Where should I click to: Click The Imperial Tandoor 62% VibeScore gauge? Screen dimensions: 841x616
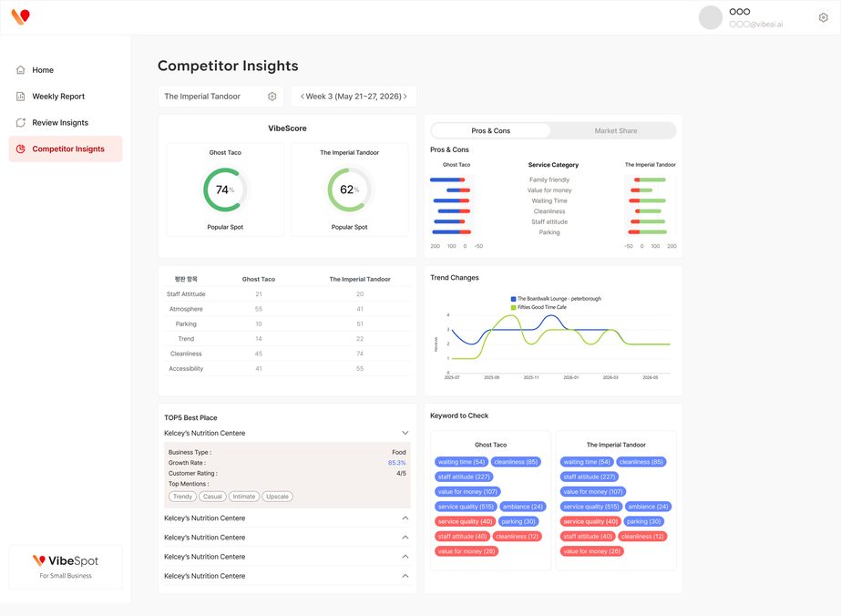point(350,190)
